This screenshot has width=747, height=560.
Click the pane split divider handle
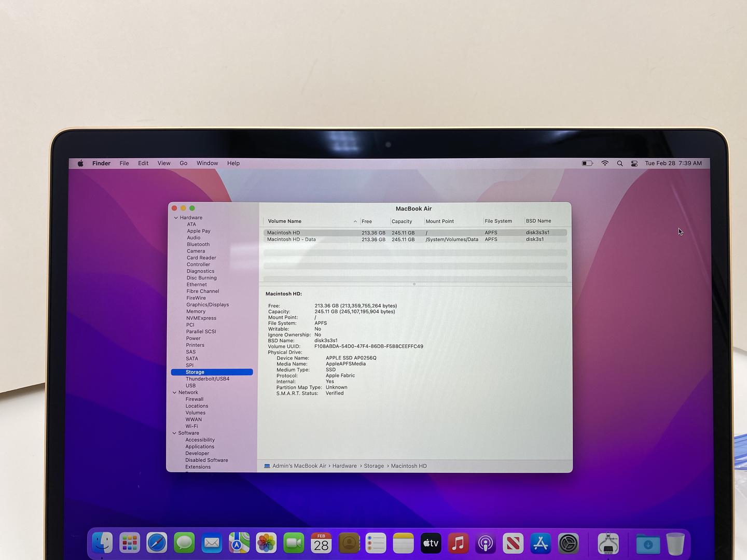click(414, 284)
